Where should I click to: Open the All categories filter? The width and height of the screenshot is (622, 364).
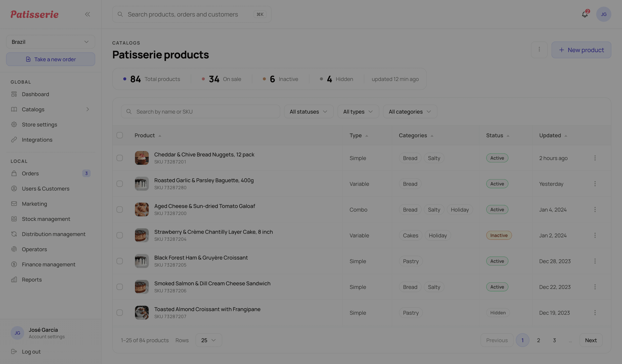[410, 112]
